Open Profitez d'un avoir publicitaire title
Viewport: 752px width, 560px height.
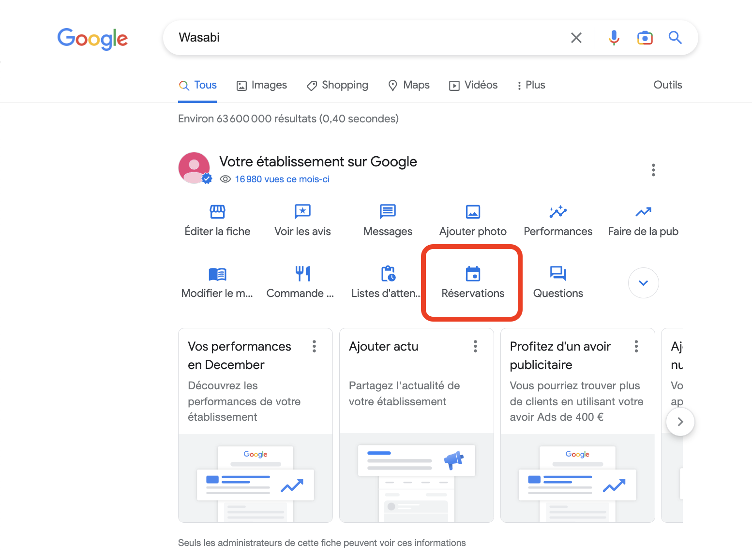(x=560, y=355)
